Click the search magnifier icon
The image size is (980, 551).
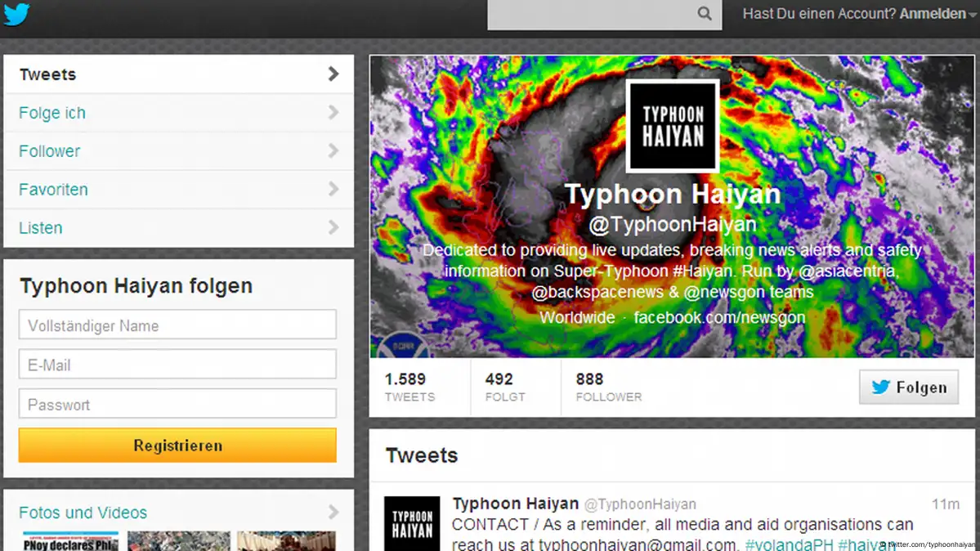click(705, 14)
